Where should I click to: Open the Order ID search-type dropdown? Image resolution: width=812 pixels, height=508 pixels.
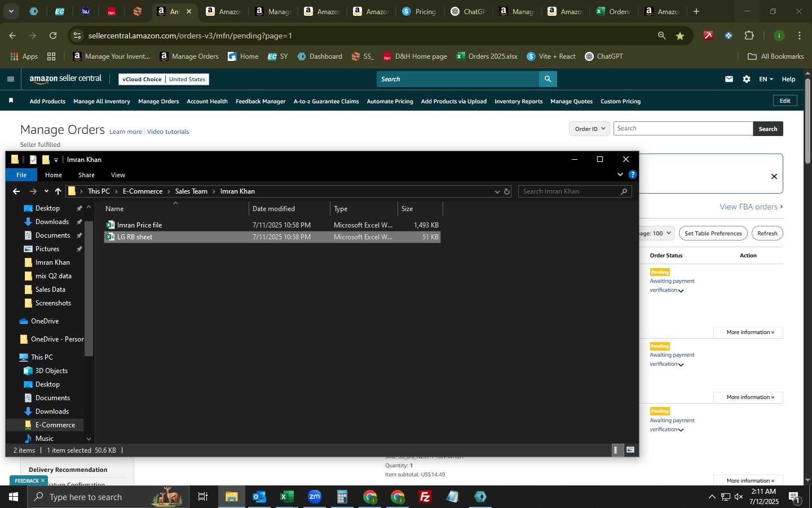pyautogui.click(x=589, y=129)
